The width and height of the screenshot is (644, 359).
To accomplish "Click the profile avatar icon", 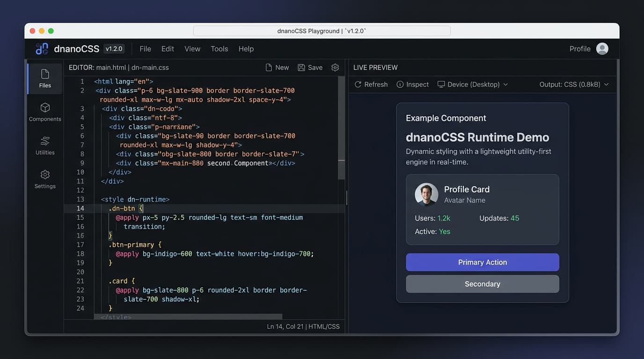I will (602, 49).
